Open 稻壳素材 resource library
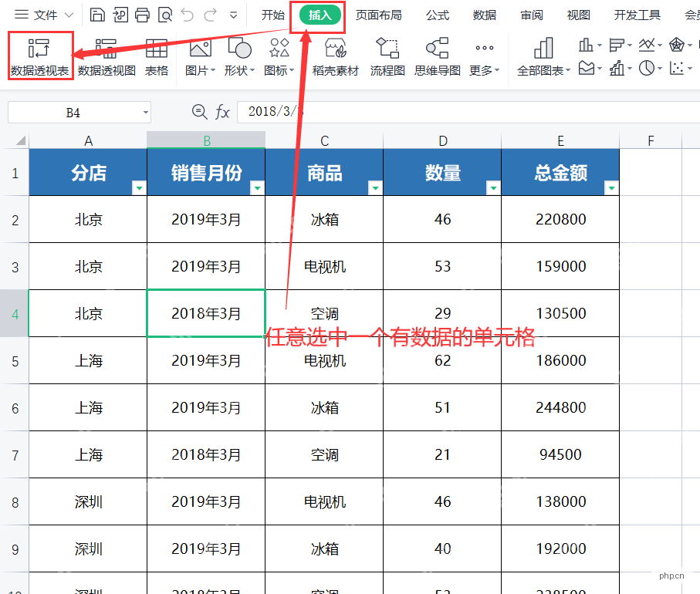This screenshot has width=700, height=594. 336,56
